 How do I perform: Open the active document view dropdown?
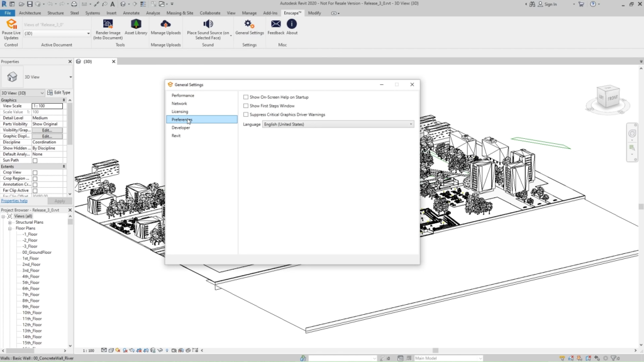[x=57, y=33]
